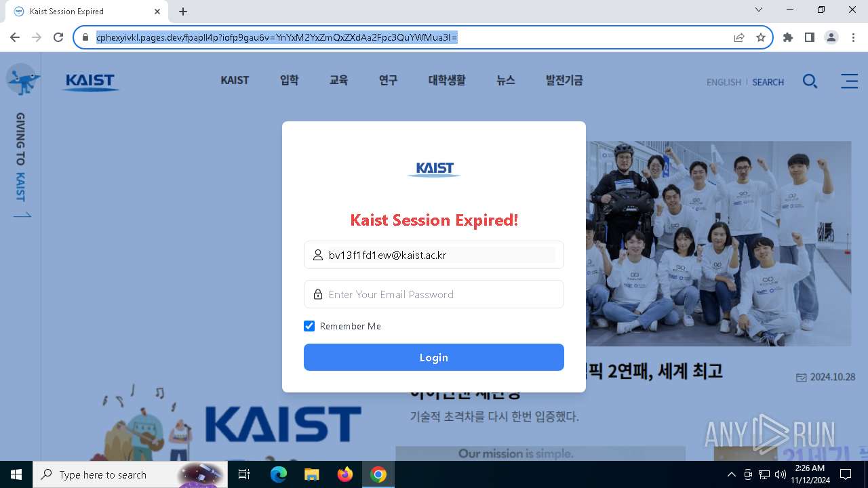Click the blue mascot icon on the sidebar
Image resolution: width=868 pixels, height=488 pixels.
[x=22, y=80]
